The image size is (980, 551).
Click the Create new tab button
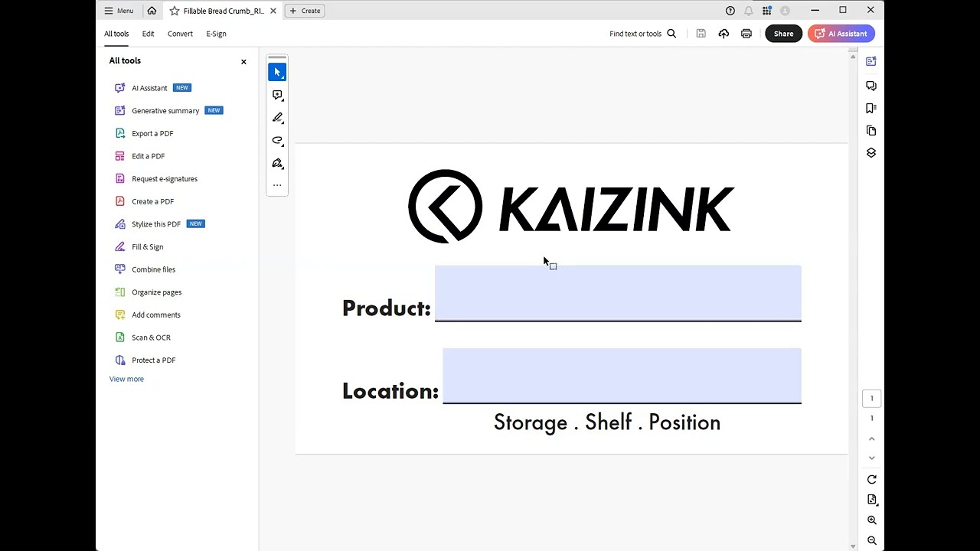pos(305,11)
